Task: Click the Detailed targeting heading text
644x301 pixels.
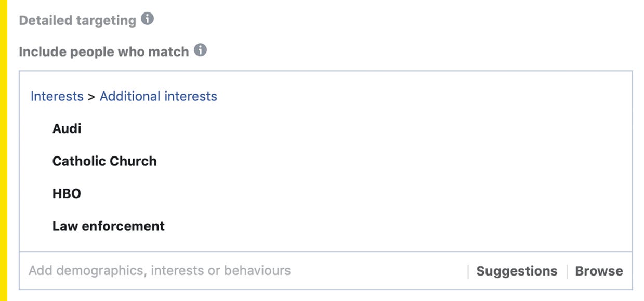Action: pyautogui.click(x=77, y=21)
